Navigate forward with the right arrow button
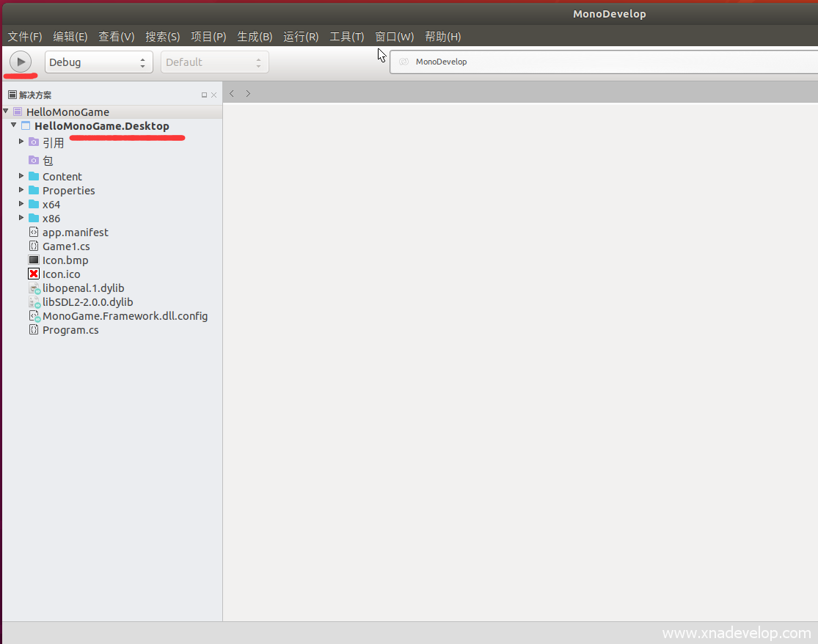This screenshot has height=644, width=818. coord(248,93)
